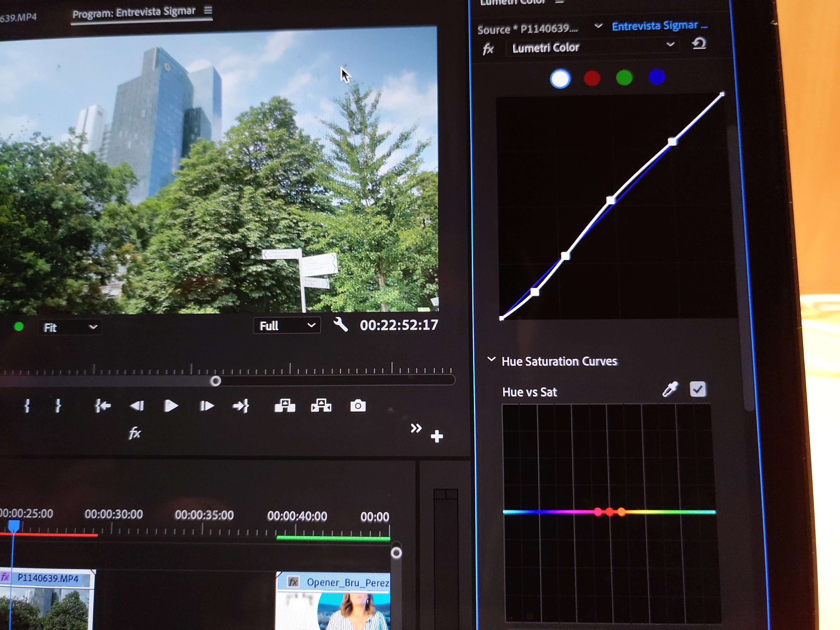This screenshot has height=630, width=840.
Task: Select the Program: Entrevista Sigmar tab
Action: click(134, 13)
